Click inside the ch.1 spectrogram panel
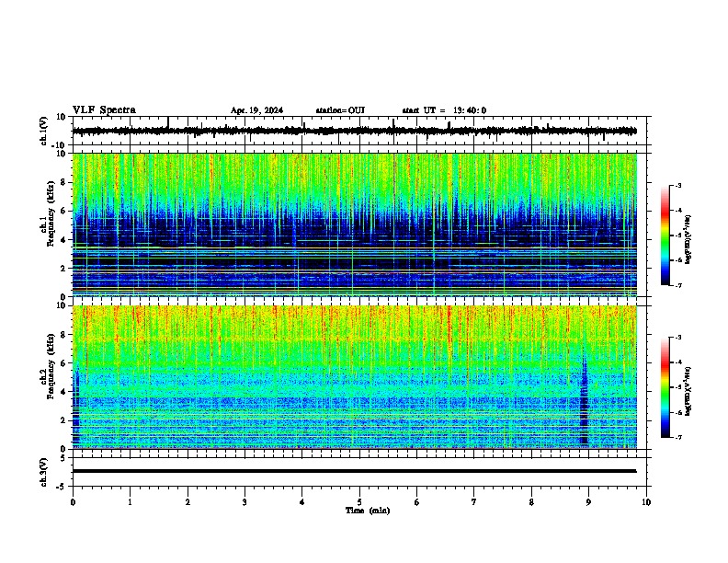The width and height of the screenshot is (728, 563). (354, 224)
